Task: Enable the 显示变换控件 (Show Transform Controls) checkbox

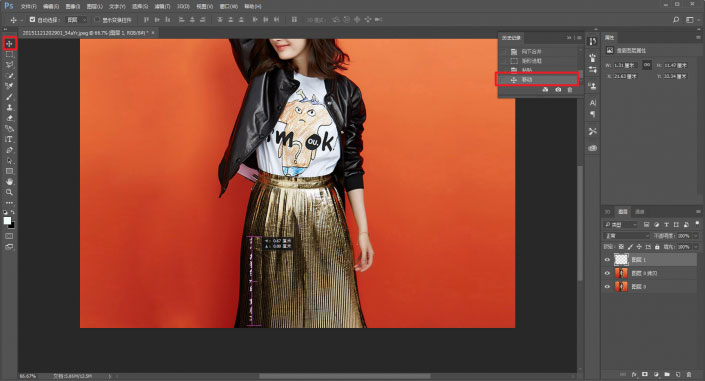Action: tap(97, 20)
